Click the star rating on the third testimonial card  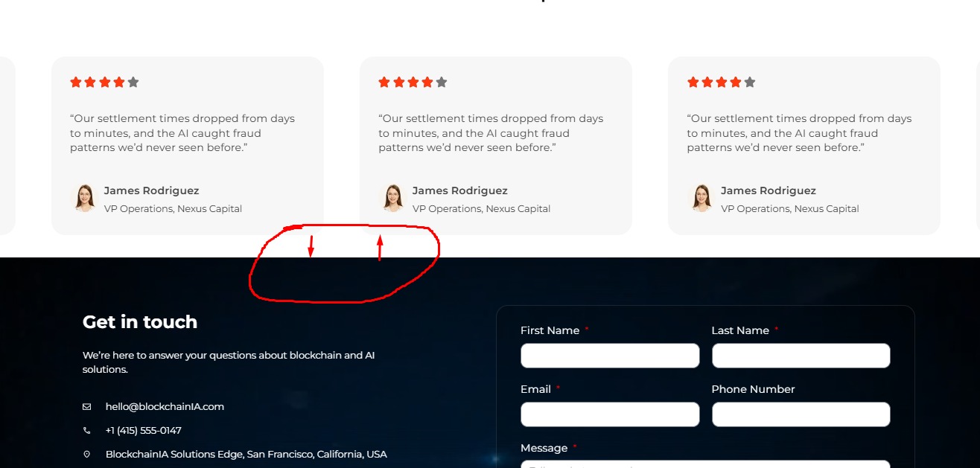(721, 83)
